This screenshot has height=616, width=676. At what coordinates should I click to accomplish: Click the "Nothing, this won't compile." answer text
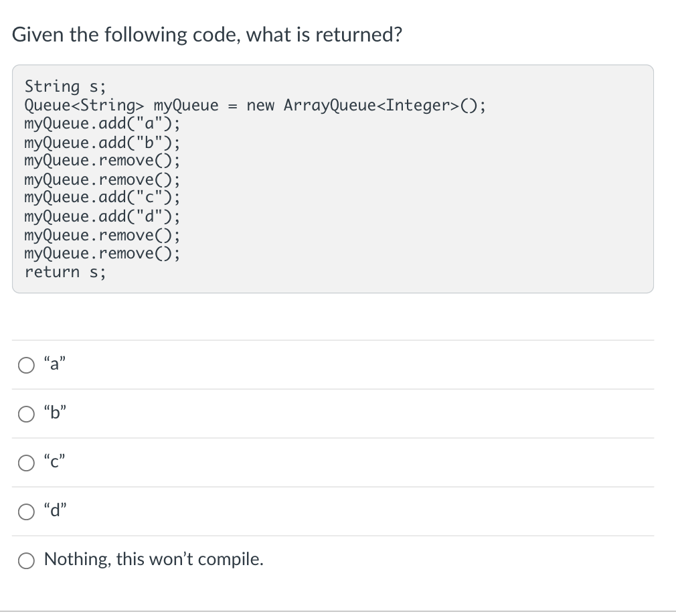[x=153, y=559]
